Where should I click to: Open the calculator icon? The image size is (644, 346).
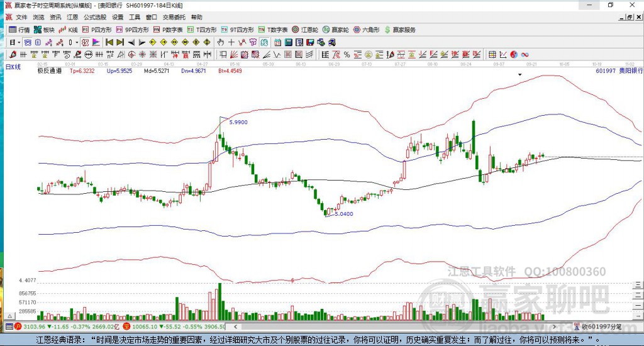(288, 42)
